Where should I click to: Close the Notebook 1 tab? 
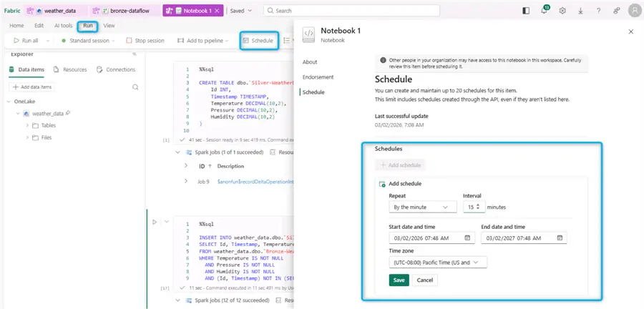tap(218, 11)
